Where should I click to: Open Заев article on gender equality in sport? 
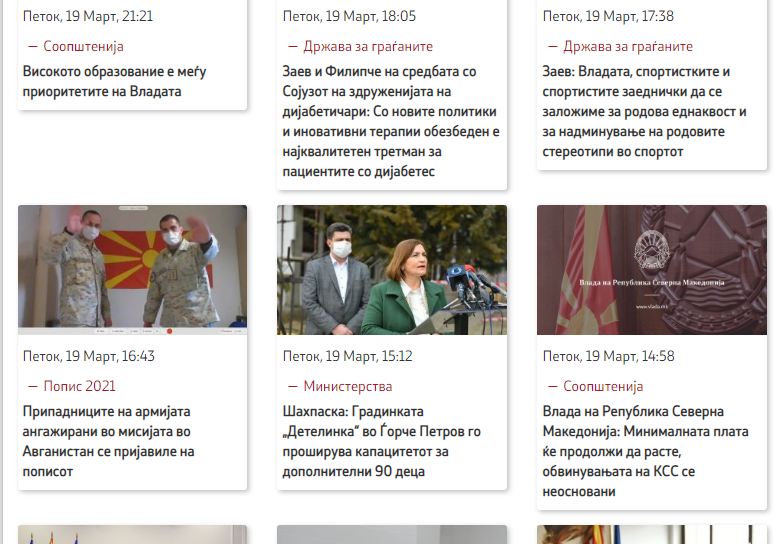(644, 111)
